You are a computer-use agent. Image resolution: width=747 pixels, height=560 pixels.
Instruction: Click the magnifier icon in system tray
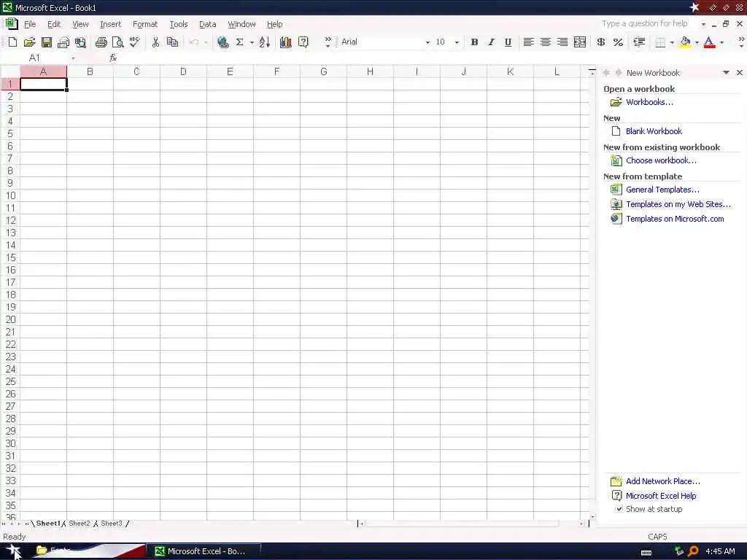[x=693, y=551]
